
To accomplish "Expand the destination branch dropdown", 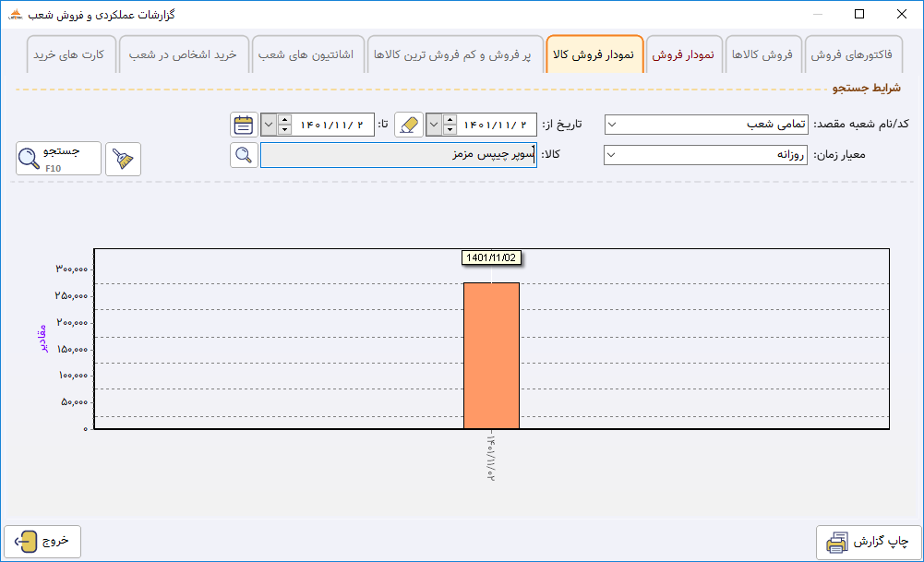I will point(612,125).
